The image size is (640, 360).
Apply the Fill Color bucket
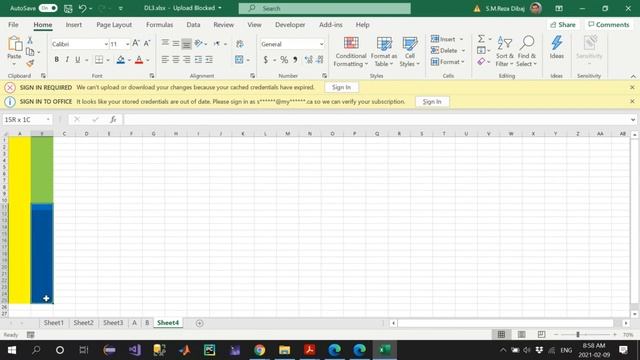pos(120,60)
